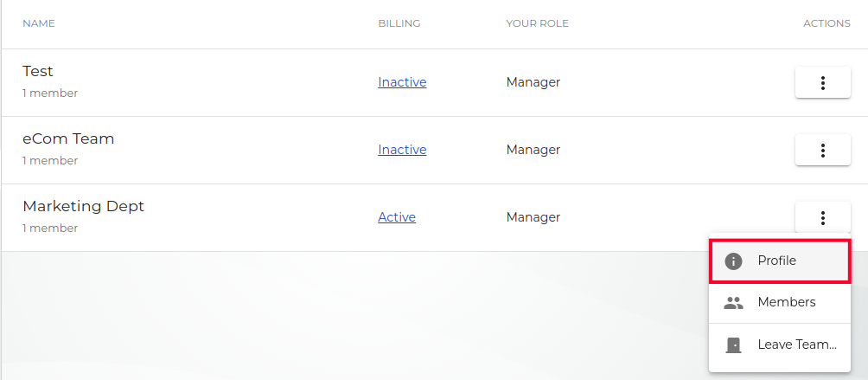The width and height of the screenshot is (868, 380).
Task: Click the NAME column header
Action: tap(39, 24)
